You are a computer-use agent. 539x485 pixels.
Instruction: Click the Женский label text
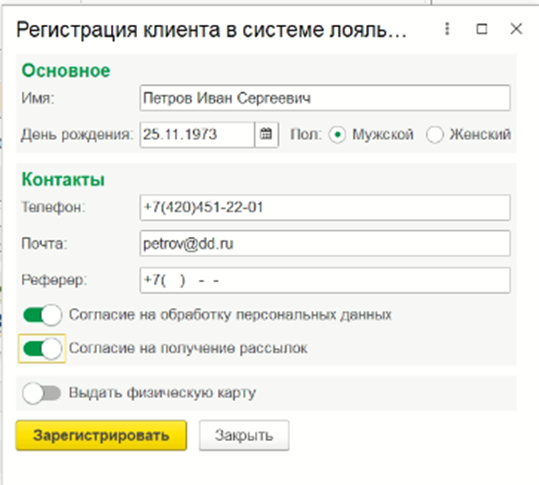[x=480, y=134]
